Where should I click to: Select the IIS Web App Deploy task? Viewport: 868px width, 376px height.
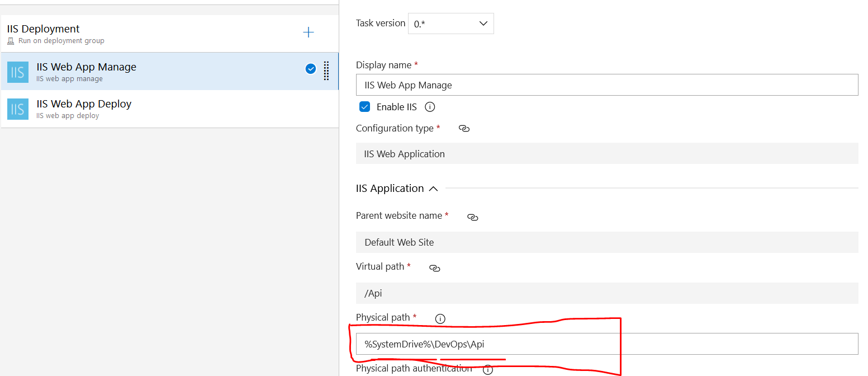[169, 109]
